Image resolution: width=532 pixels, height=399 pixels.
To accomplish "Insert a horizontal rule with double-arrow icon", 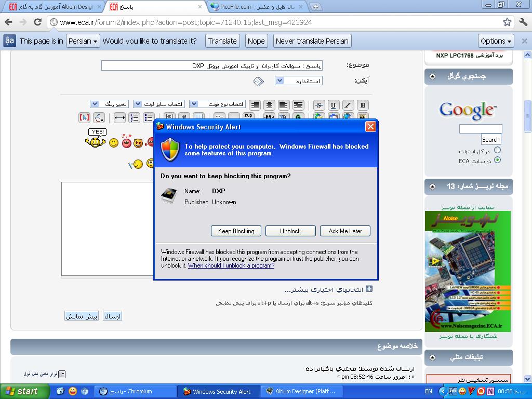I will [x=119, y=118].
